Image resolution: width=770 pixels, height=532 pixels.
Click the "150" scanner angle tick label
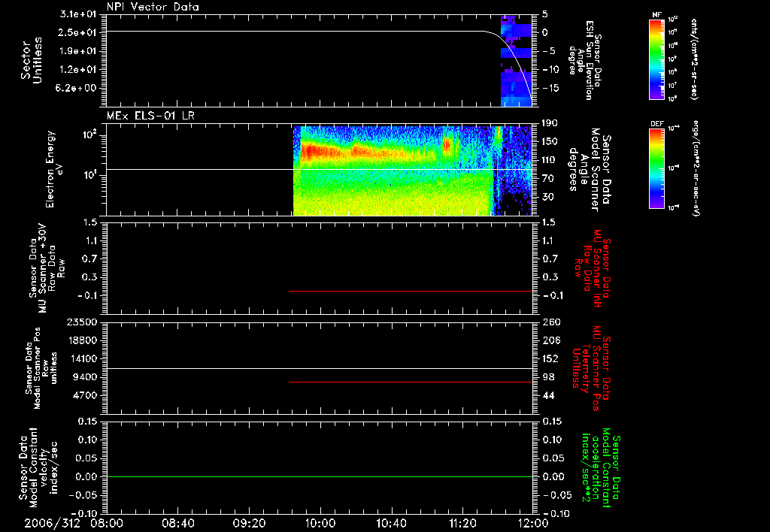click(x=551, y=141)
